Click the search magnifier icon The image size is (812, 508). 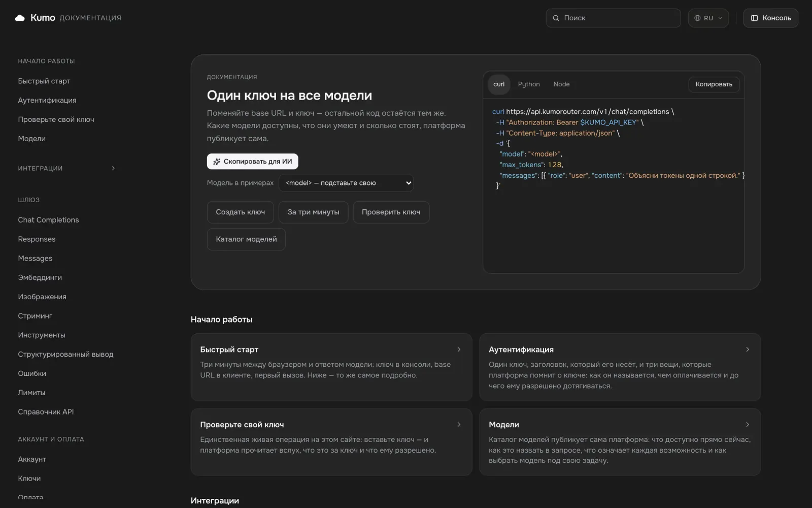[556, 18]
